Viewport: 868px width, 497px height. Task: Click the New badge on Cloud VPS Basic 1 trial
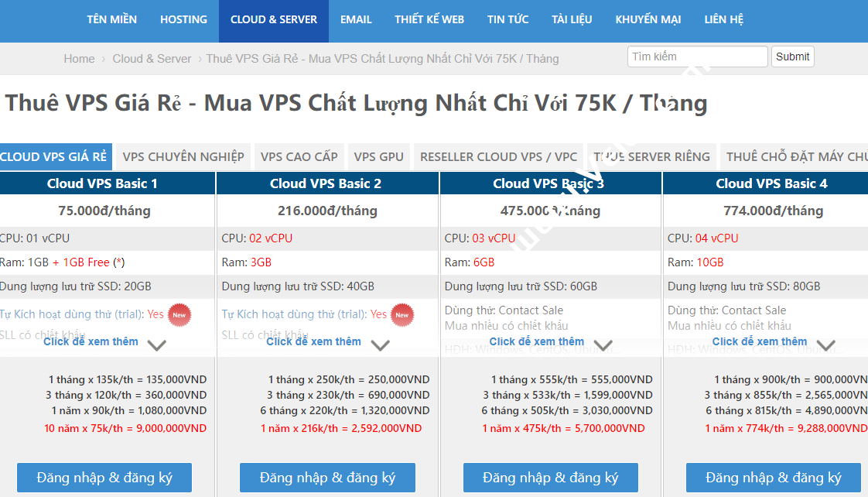179,314
